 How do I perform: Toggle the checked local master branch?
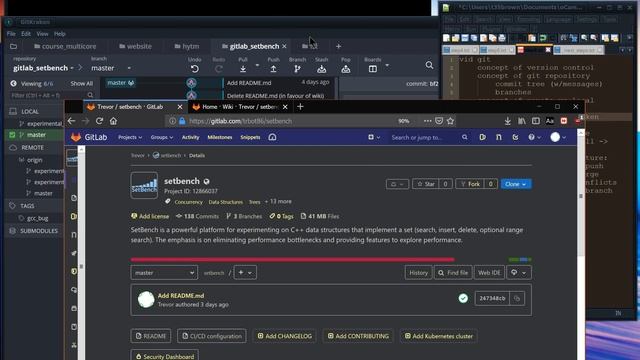point(13,135)
